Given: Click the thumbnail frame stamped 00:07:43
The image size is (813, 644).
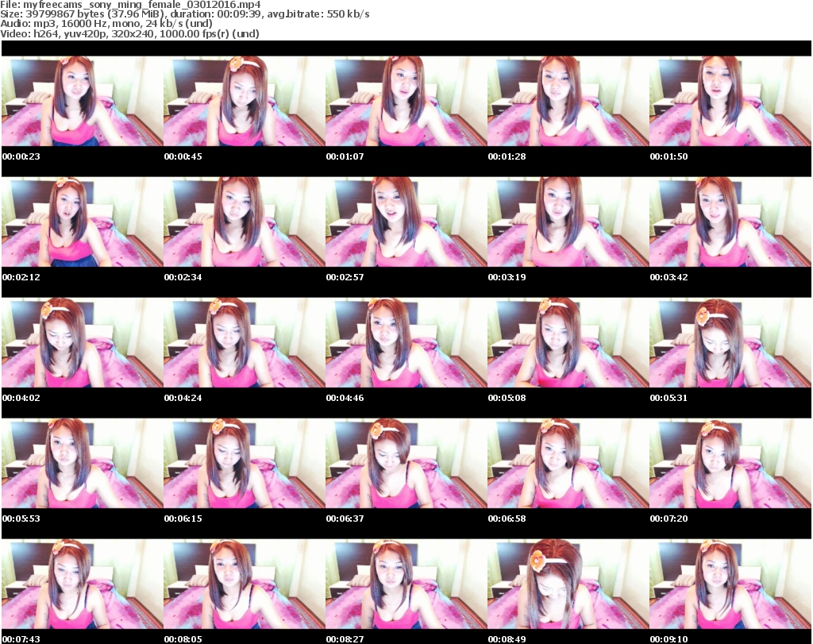Looking at the screenshot, I should pyautogui.click(x=82, y=584).
